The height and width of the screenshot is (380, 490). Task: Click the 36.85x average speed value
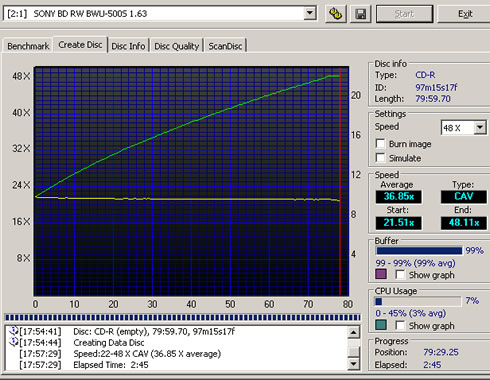click(398, 196)
